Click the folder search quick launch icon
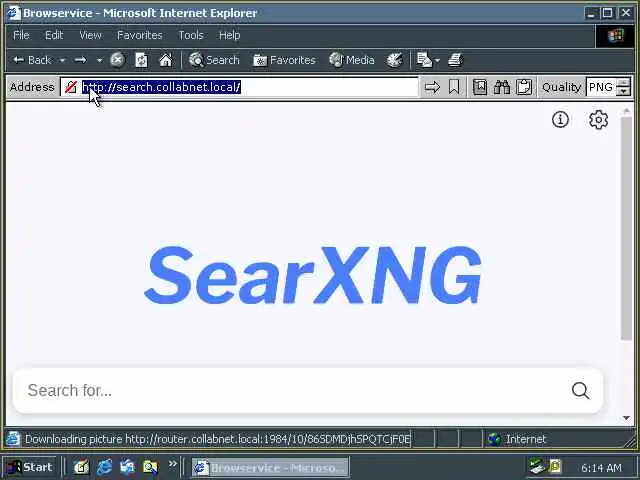640x480 pixels. click(150, 467)
